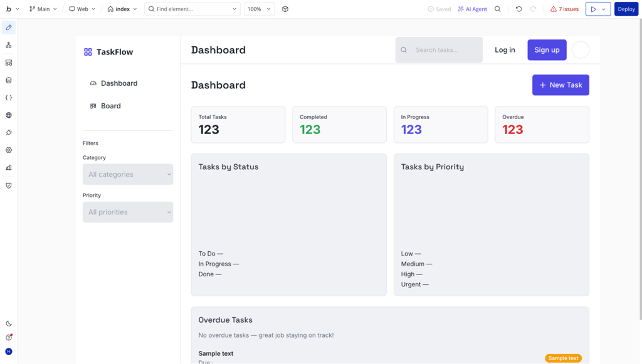
Task: Click the Overdue Tasks heading
Action: 225,320
